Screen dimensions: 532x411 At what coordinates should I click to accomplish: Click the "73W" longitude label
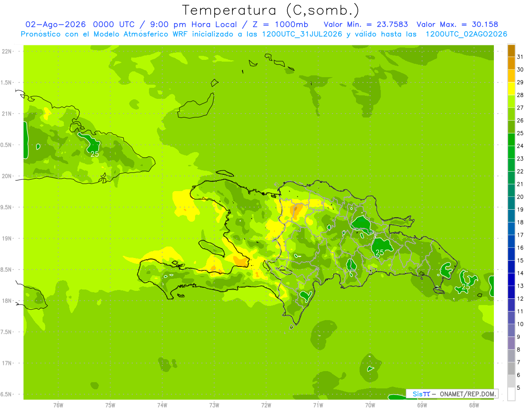pyautogui.click(x=214, y=405)
